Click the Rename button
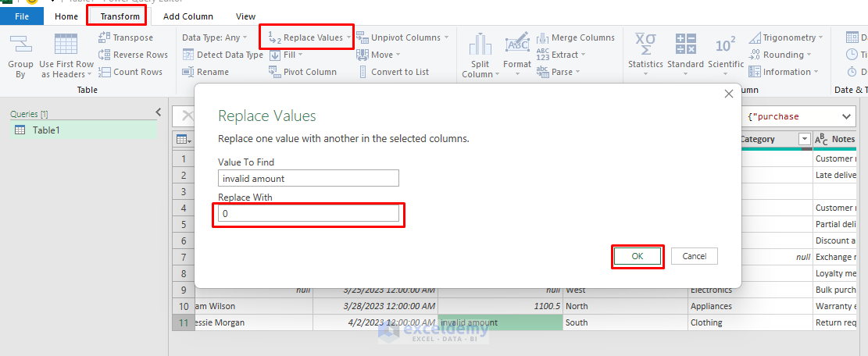The image size is (868, 356). [x=205, y=72]
